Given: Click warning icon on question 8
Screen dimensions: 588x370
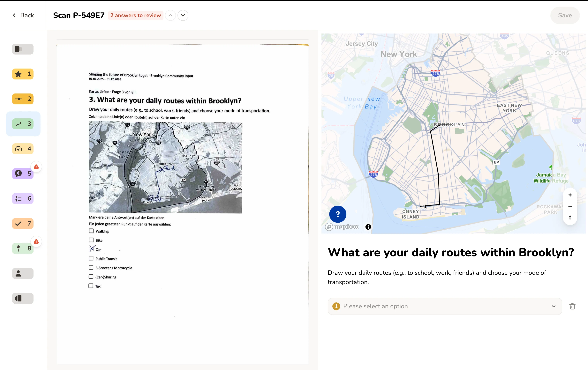Looking at the screenshot, I should (36, 241).
